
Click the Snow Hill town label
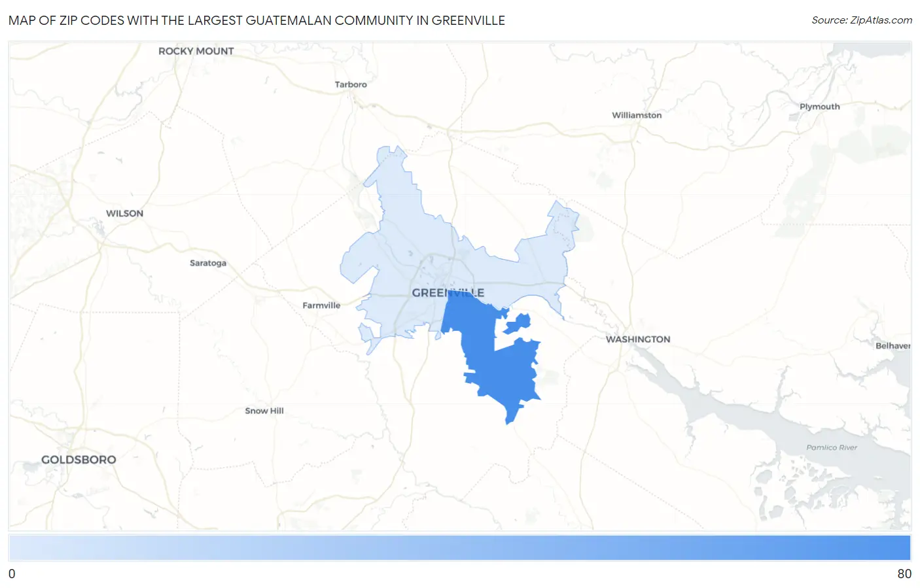pos(264,411)
